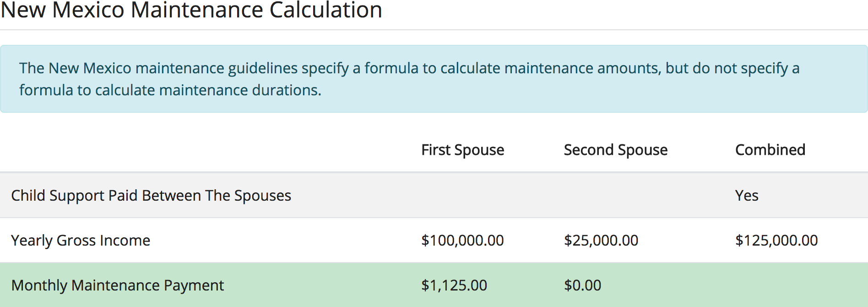Screen dimensions: 868x307
Task: Click the notice text ending 'maintenance durations.'
Action: (170, 90)
